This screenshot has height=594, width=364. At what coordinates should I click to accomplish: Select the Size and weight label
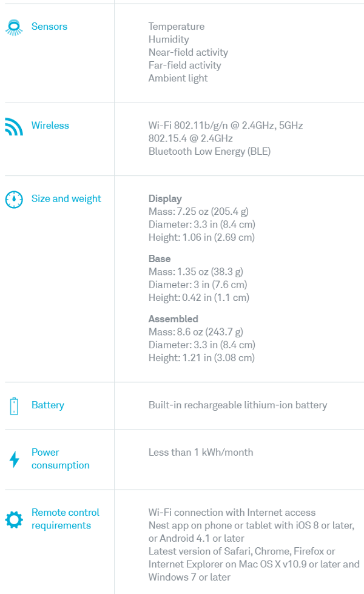pyautogui.click(x=66, y=199)
